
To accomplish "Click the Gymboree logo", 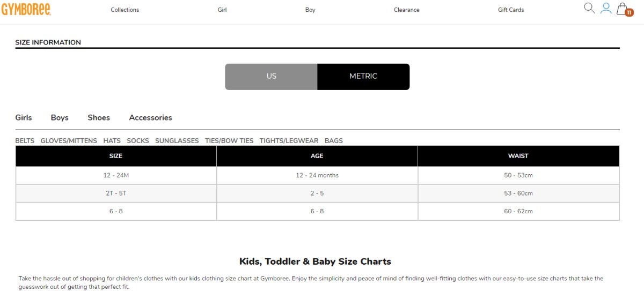I will (26, 9).
